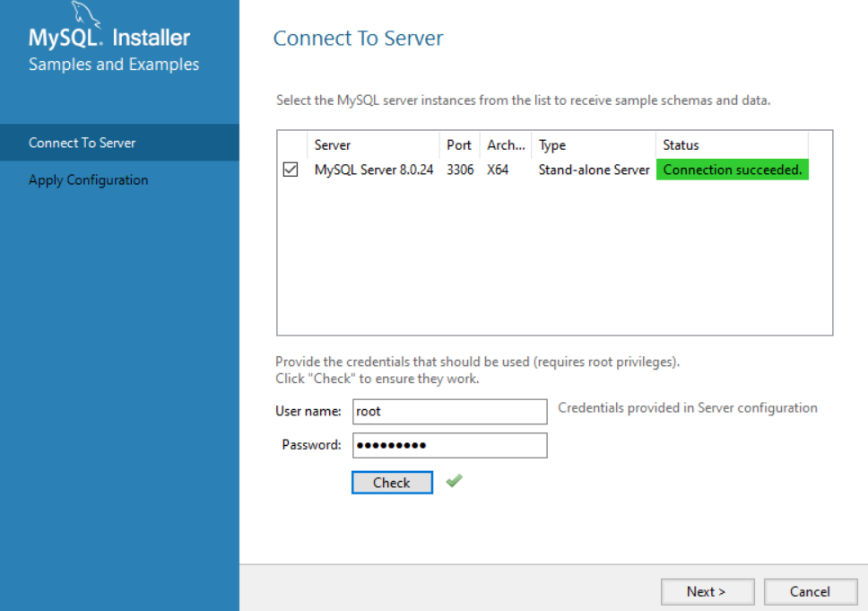Image resolution: width=868 pixels, height=611 pixels.
Task: Click the Connect To Server page heading
Action: pos(358,39)
